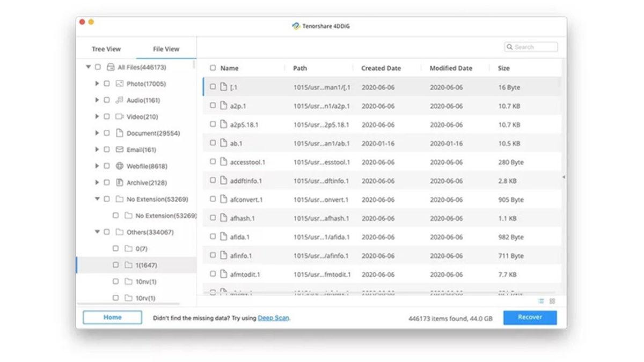Image resolution: width=644 pixels, height=362 pixels.
Task: Switch to the Tree View tab
Action: tap(106, 49)
